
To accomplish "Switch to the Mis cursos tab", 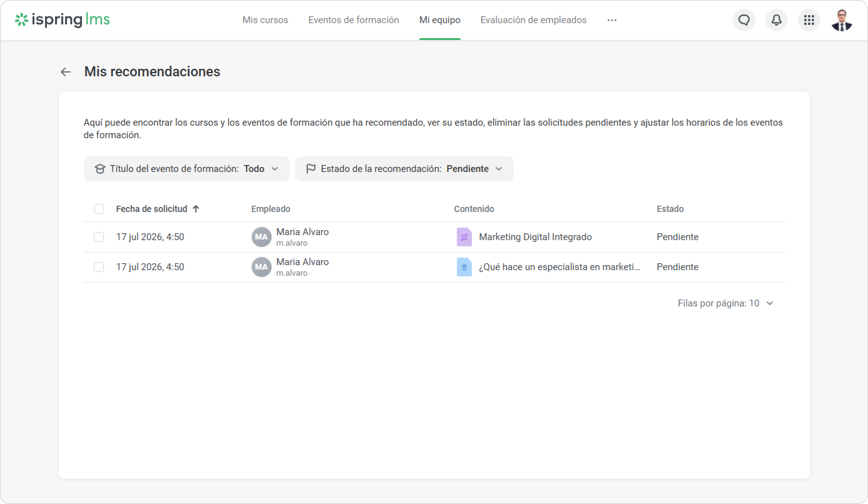I will 265,20.
